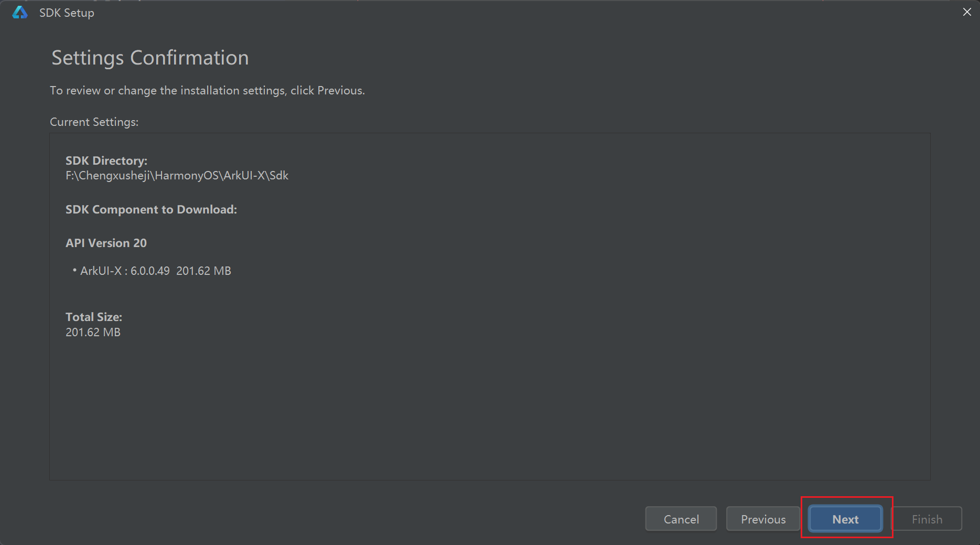This screenshot has width=980, height=545.
Task: Click the DevEco Studio logo in title bar
Action: [20, 13]
